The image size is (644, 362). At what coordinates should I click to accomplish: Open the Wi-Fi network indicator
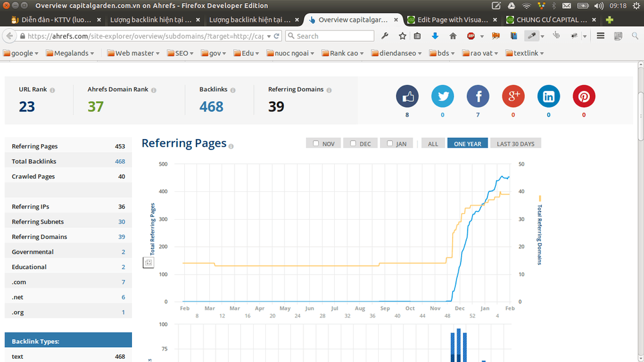pyautogui.click(x=527, y=6)
